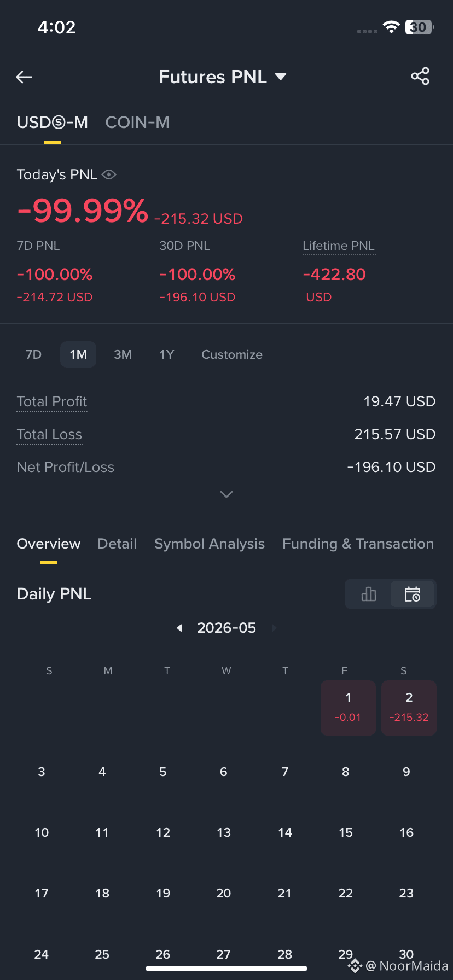This screenshot has height=980, width=453.
Task: Go to next month arrow
Action: 274,628
